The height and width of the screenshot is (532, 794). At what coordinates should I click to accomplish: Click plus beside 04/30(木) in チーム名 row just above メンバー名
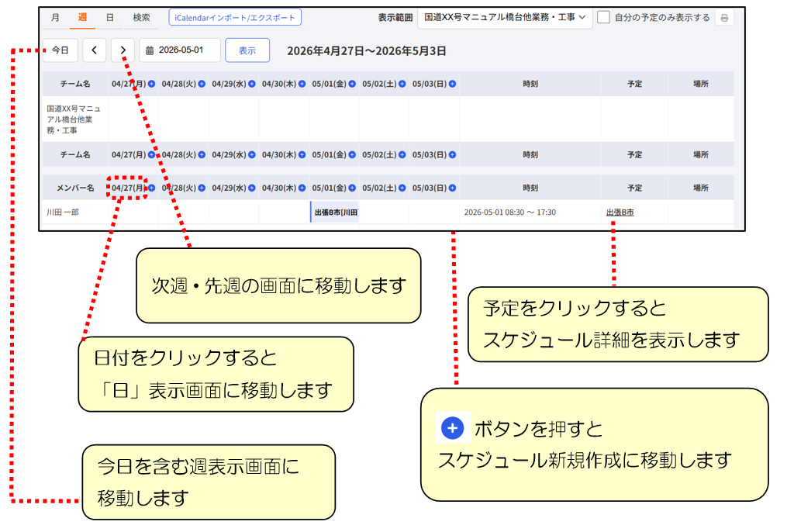[x=302, y=154]
